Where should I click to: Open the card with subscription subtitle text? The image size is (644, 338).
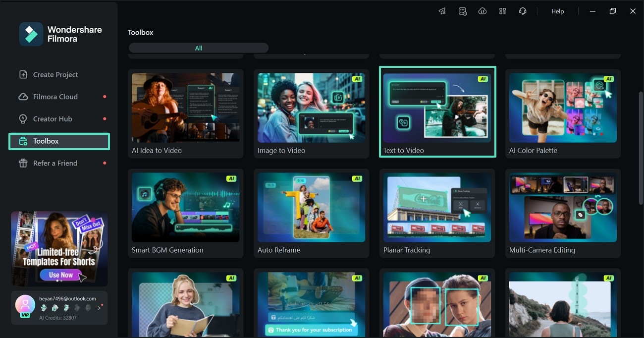click(x=312, y=303)
